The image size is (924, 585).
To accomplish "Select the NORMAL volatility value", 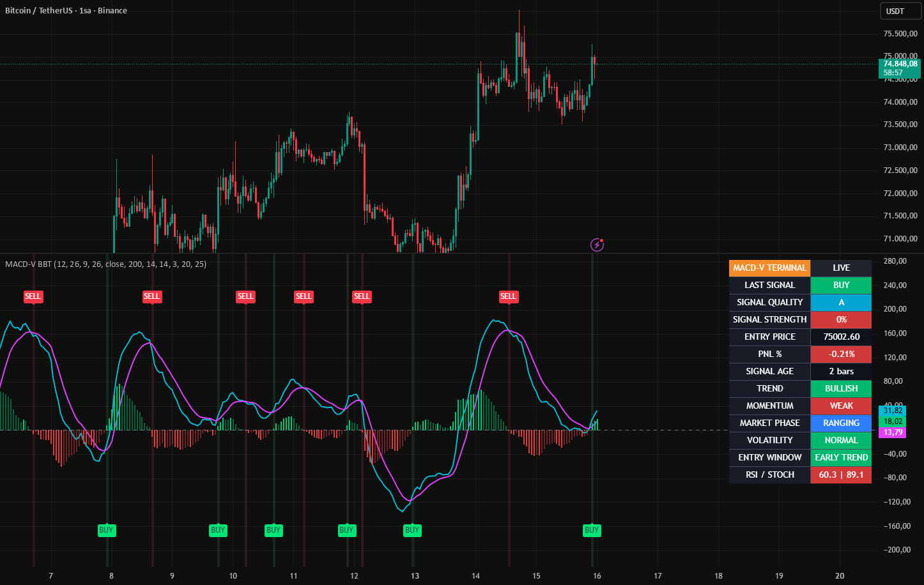I will coord(841,441).
